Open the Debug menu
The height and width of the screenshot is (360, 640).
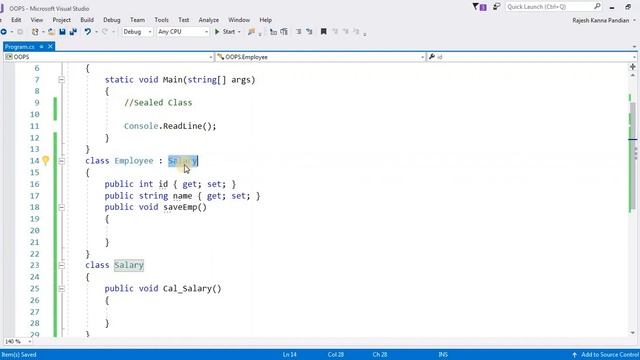coord(111,20)
